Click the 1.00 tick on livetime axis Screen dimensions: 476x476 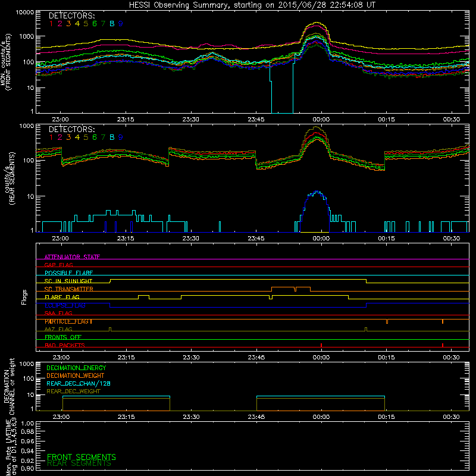27,424
